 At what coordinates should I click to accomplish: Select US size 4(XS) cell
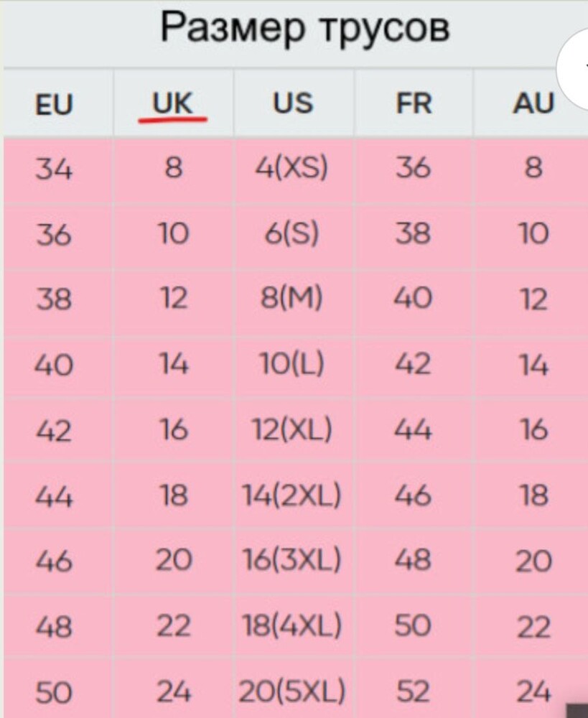[293, 168]
